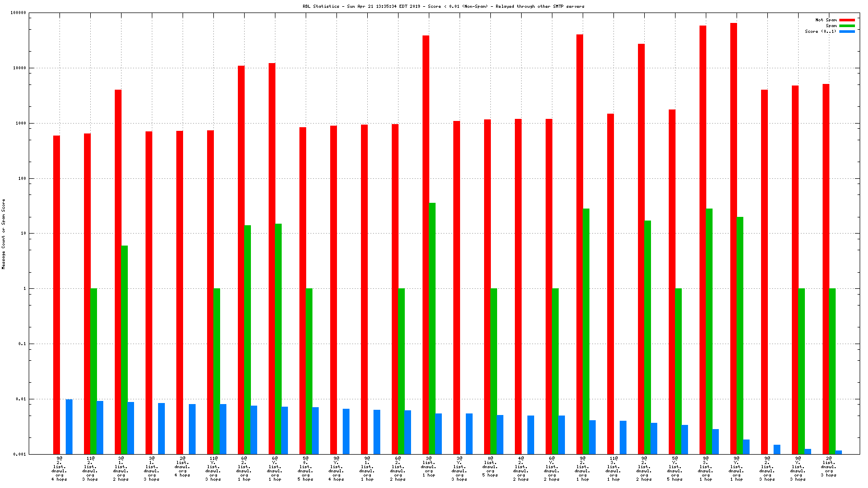
Task: Click the "Message Count or Spam Score" axis title
Action: tap(3, 234)
